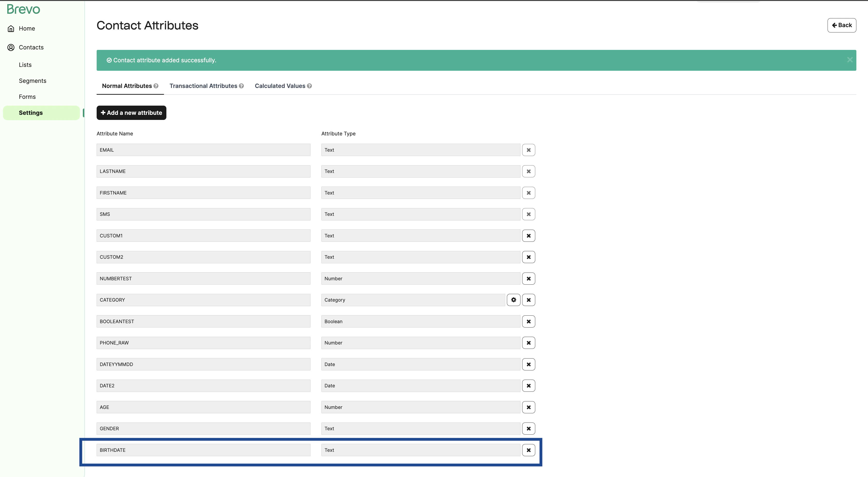Delete the GENDER attribute
Viewport: 868px width, 477px height.
click(528, 429)
